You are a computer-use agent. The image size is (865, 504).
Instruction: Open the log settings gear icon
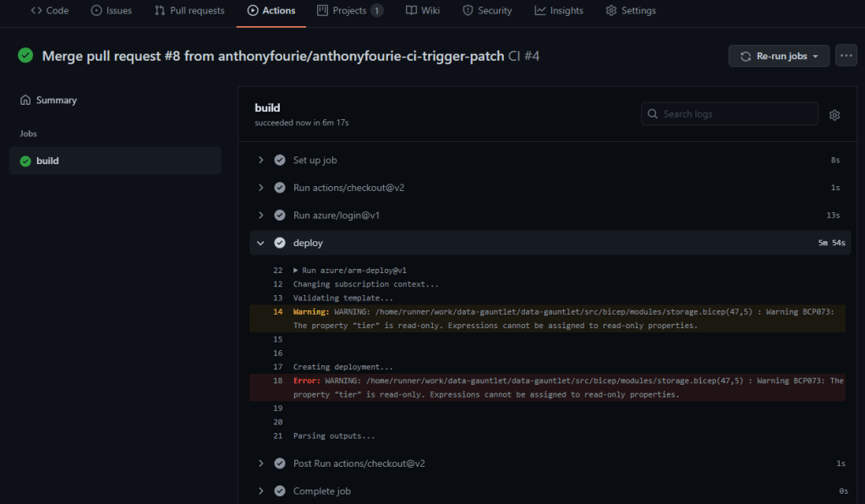835,115
